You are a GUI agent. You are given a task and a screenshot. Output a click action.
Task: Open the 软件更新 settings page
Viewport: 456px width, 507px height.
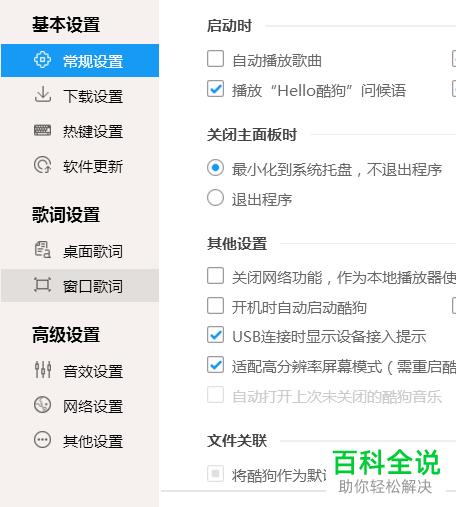click(80, 166)
